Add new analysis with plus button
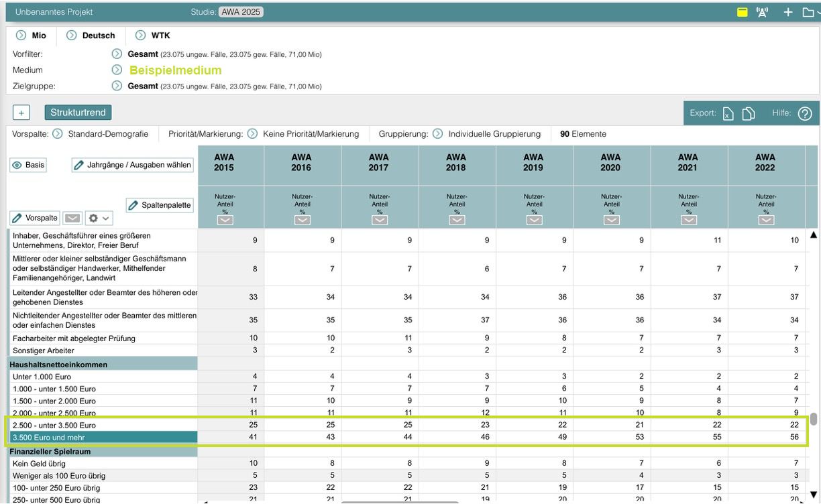The height and width of the screenshot is (504, 821). 21,113
